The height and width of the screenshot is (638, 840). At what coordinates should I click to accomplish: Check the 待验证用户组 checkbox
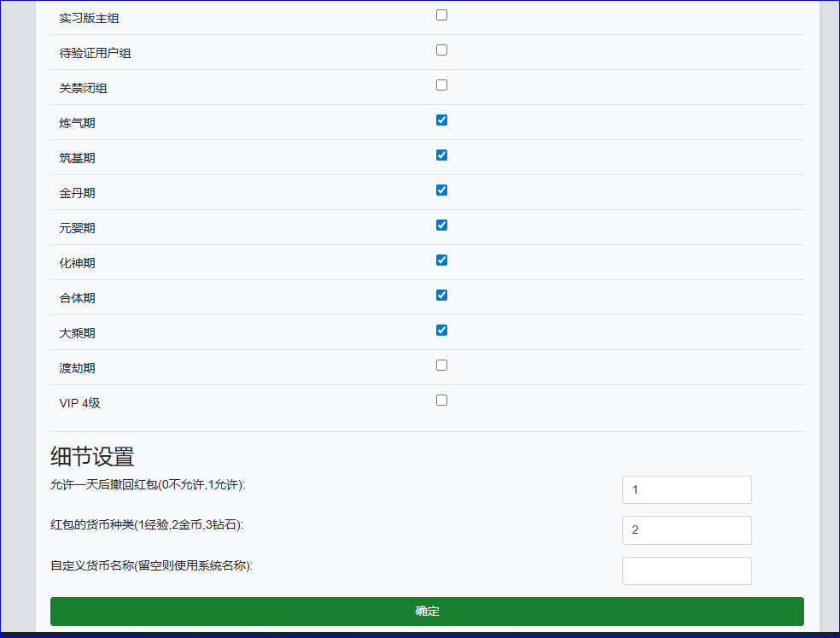tap(441, 50)
